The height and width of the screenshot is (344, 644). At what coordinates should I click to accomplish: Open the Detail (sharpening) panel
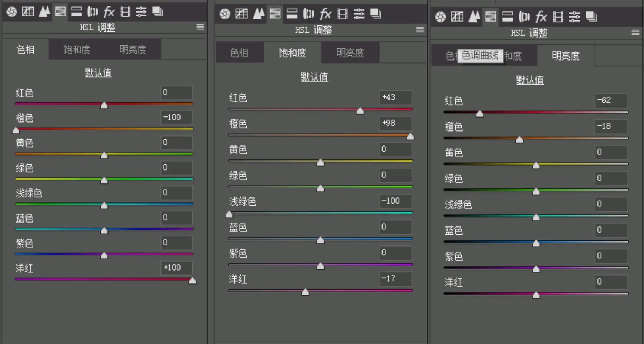point(44,11)
